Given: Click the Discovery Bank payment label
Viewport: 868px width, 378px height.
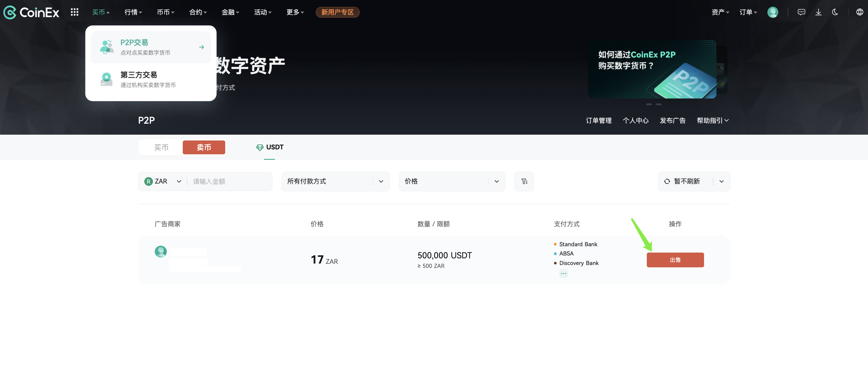Looking at the screenshot, I should [579, 263].
